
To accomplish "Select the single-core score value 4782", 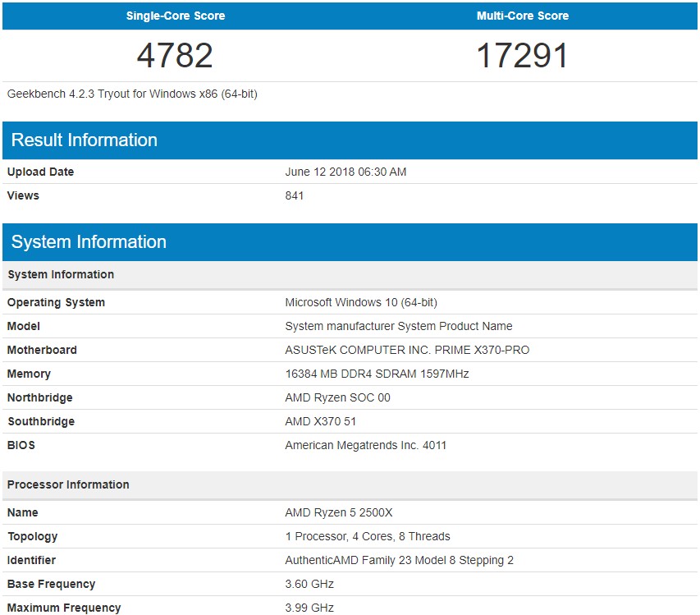I will coord(175,55).
